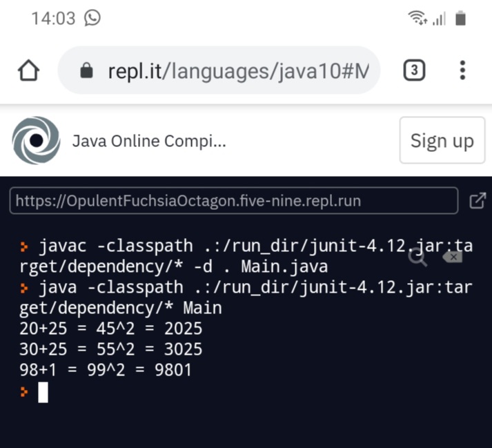
Task: Click the Sign up button
Action: [442, 140]
